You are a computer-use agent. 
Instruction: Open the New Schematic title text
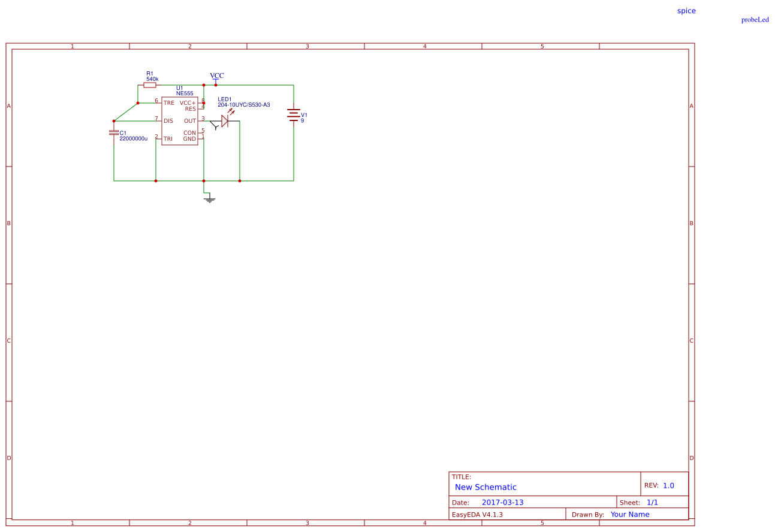point(485,487)
